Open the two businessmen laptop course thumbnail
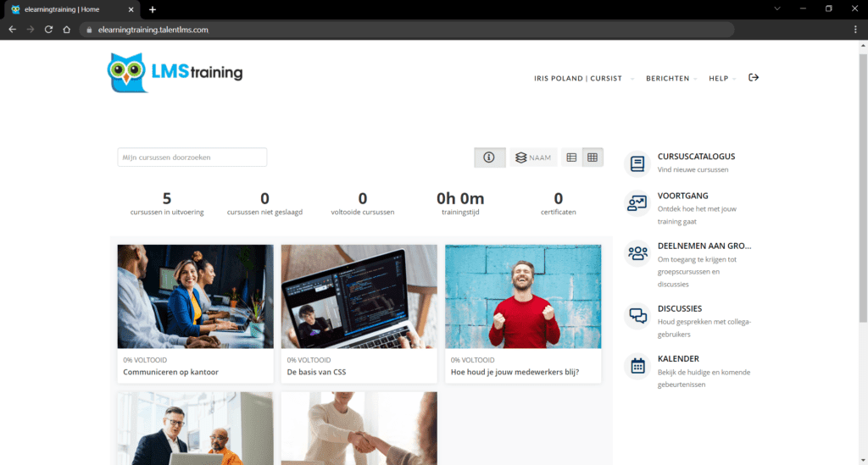This screenshot has width=868, height=465. click(196, 429)
